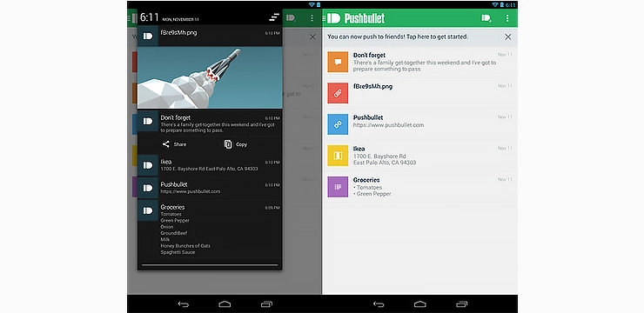Screen dimensions: 644x313
Task: Tap 'Spaghetti Sauce' grocery item in notification
Action: (178, 252)
